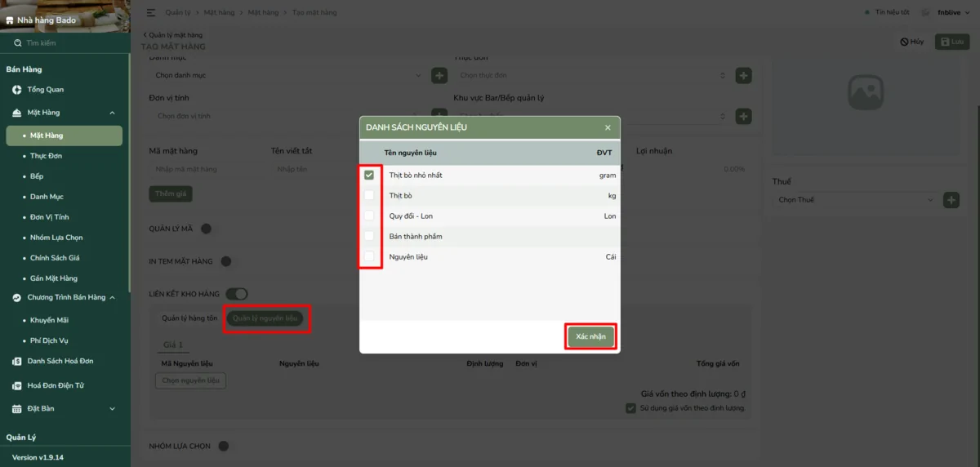
Task: Click the Hủy cancel button
Action: point(912,42)
